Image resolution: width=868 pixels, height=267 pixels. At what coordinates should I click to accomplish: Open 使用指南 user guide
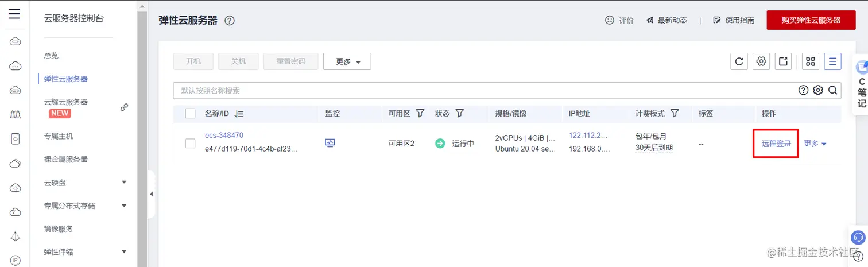[x=734, y=20]
